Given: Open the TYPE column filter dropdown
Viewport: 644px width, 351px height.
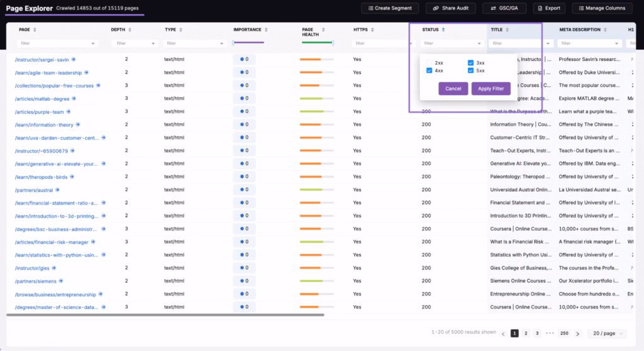Looking at the screenshot, I should tap(194, 43).
